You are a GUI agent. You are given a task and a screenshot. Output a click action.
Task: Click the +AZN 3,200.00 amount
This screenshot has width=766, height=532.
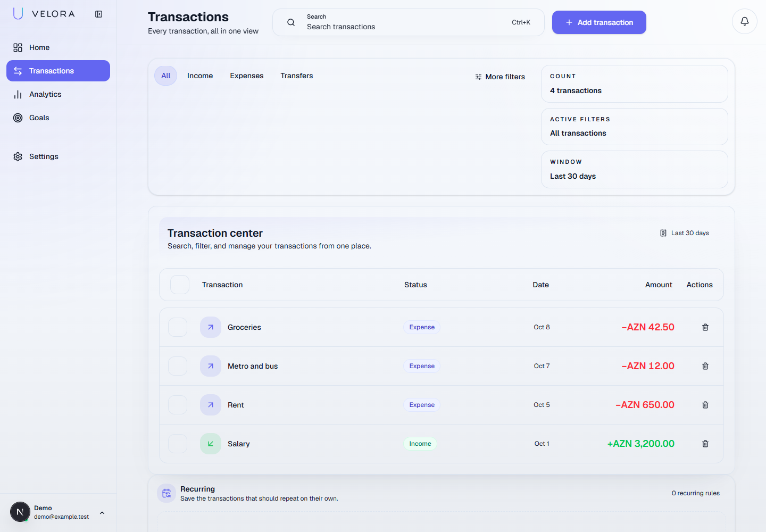pos(640,444)
